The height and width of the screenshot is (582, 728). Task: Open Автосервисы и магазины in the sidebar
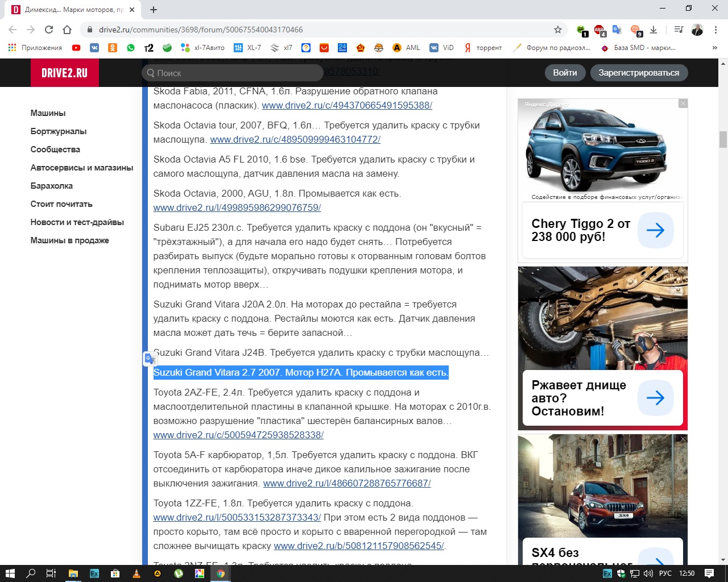coord(82,168)
